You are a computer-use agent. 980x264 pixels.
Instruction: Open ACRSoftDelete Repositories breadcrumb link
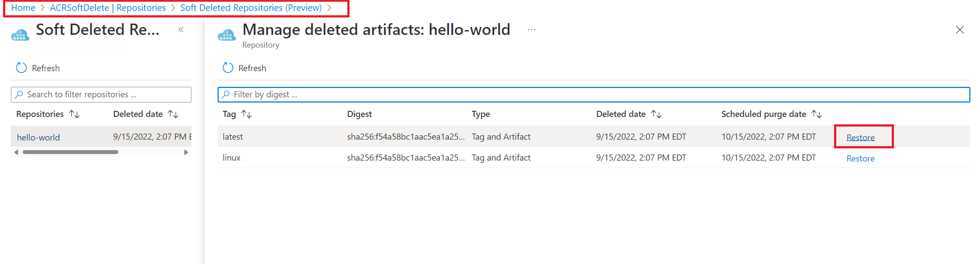point(108,8)
